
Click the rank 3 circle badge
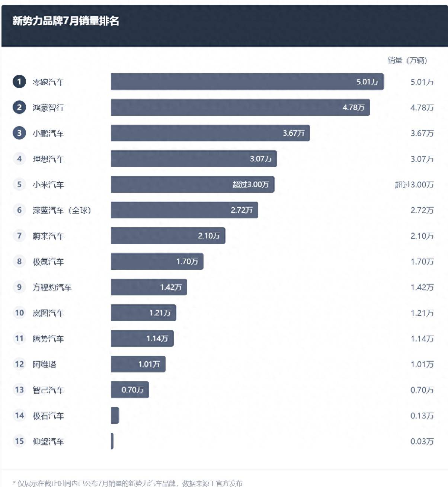point(19,133)
